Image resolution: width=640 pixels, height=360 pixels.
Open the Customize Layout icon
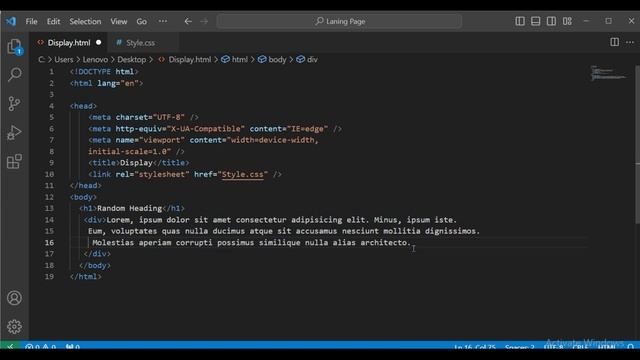[x=567, y=21]
